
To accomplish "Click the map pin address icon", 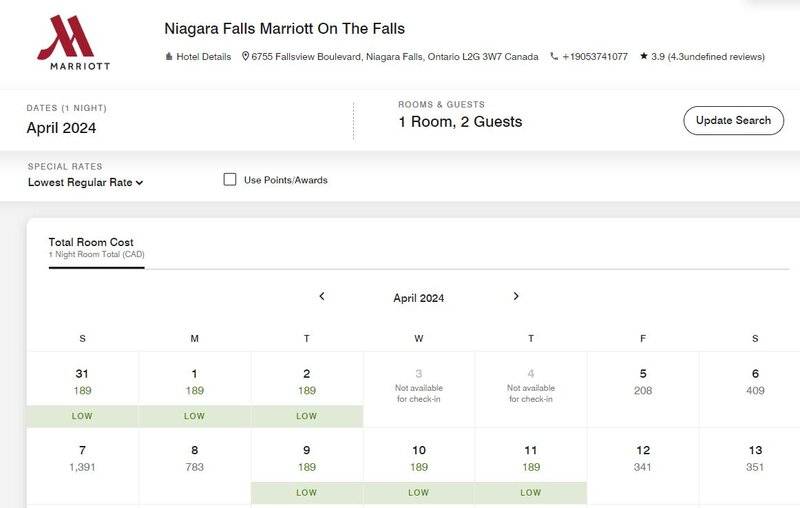I will [246, 57].
